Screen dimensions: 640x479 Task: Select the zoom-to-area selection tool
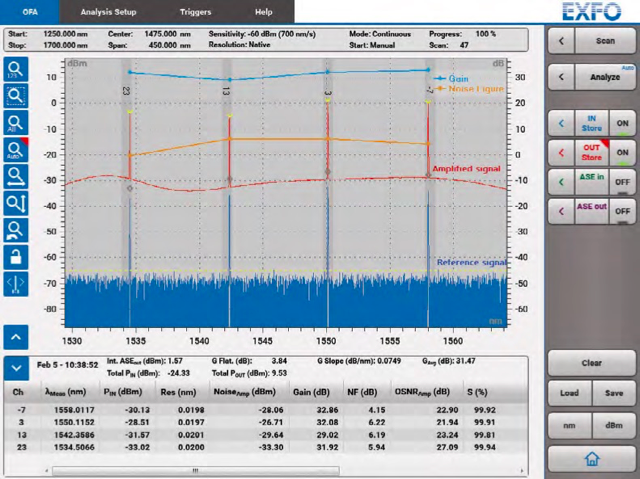(x=16, y=97)
